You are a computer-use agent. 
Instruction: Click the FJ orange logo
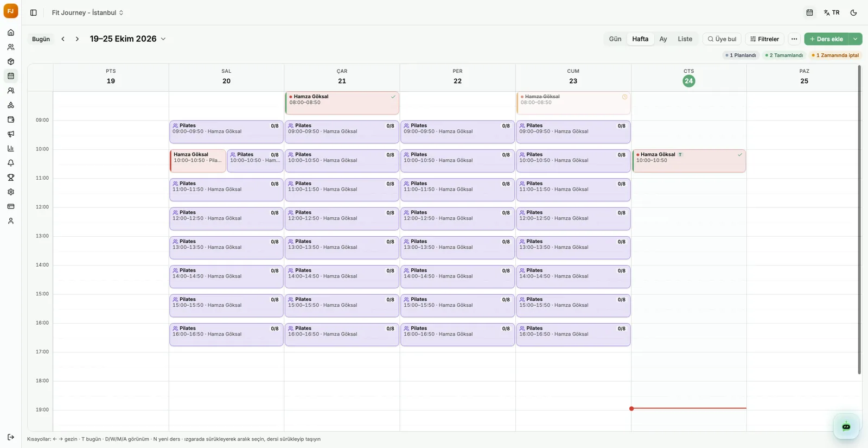11,11
